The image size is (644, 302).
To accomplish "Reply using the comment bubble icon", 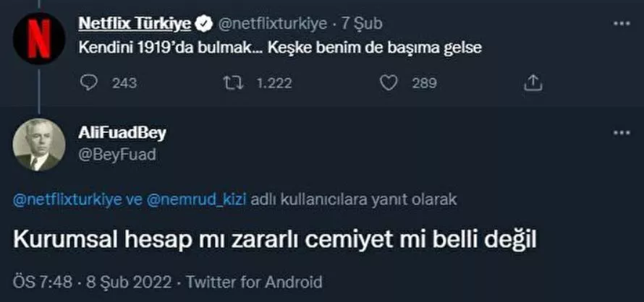I will click(x=88, y=83).
